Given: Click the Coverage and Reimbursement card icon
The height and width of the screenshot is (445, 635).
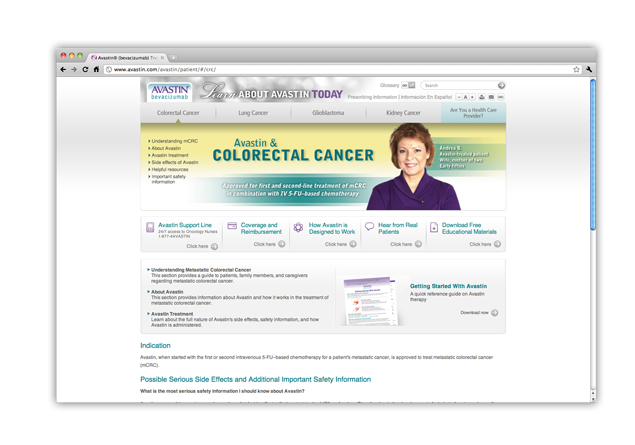Looking at the screenshot, I should click(232, 226).
